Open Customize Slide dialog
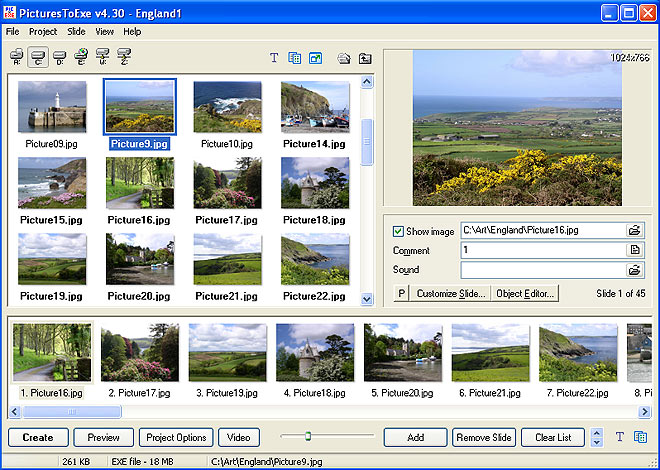The height and width of the screenshot is (470, 660). click(450, 294)
